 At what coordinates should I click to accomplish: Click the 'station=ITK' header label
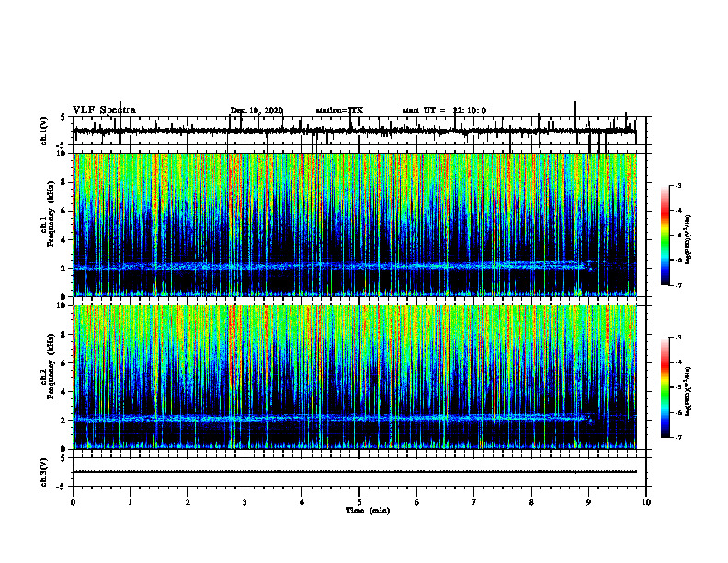tap(339, 110)
